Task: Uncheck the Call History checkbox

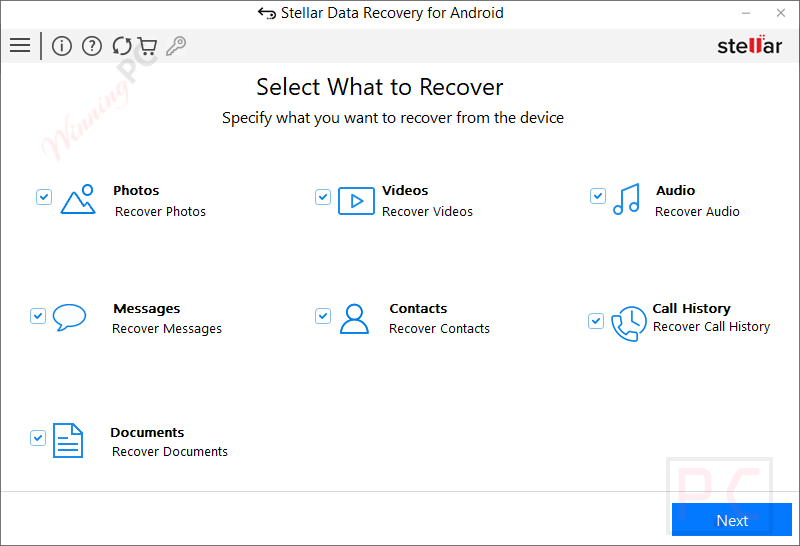Action: coord(596,321)
